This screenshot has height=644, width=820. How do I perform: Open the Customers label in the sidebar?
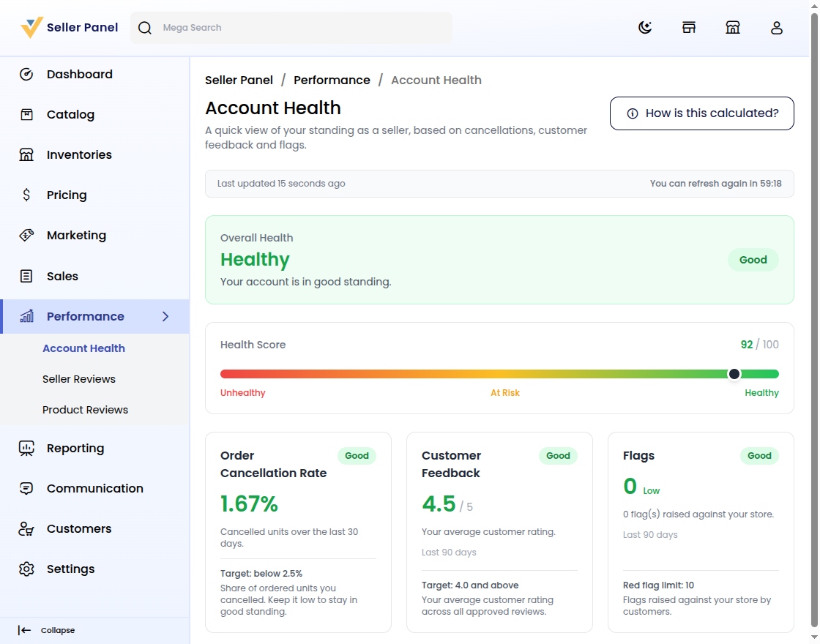pyautogui.click(x=79, y=529)
